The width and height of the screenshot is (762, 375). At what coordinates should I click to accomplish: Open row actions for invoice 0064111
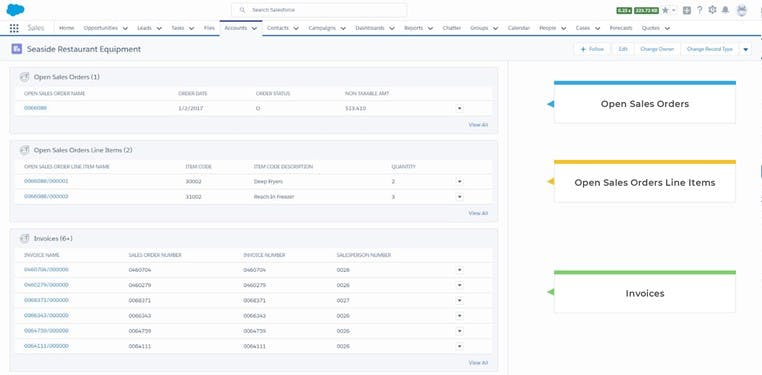[459, 346]
